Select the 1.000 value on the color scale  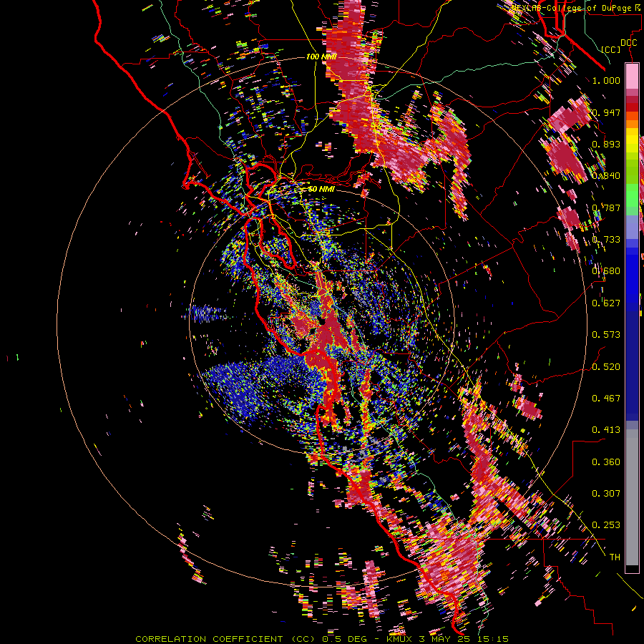point(606,80)
